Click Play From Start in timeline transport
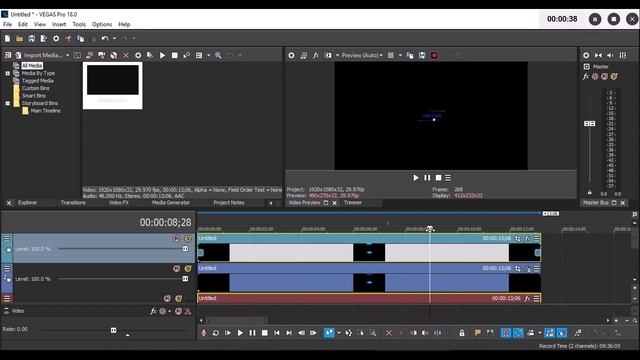 (x=228, y=333)
